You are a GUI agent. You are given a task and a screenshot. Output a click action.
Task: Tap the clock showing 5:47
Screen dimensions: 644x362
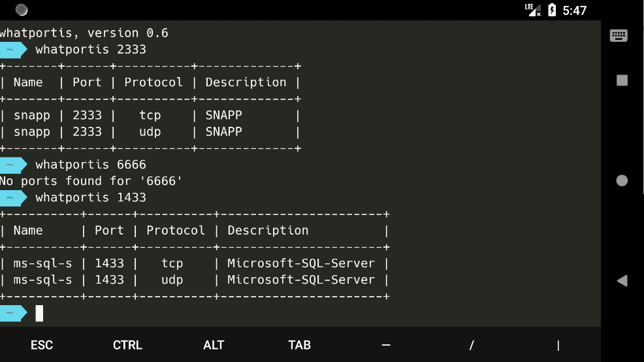coord(575,10)
